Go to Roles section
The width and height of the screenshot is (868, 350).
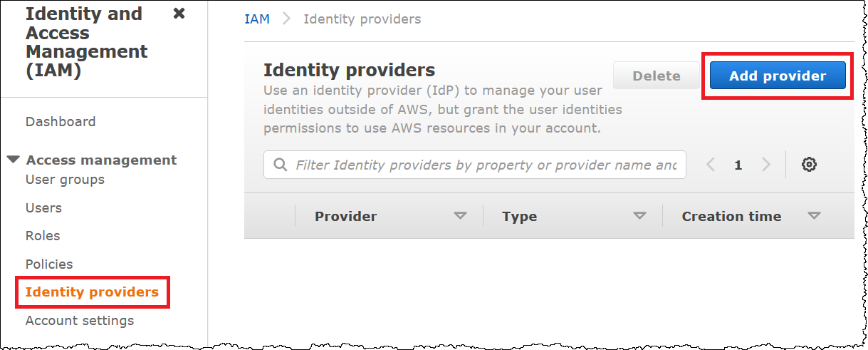[43, 236]
